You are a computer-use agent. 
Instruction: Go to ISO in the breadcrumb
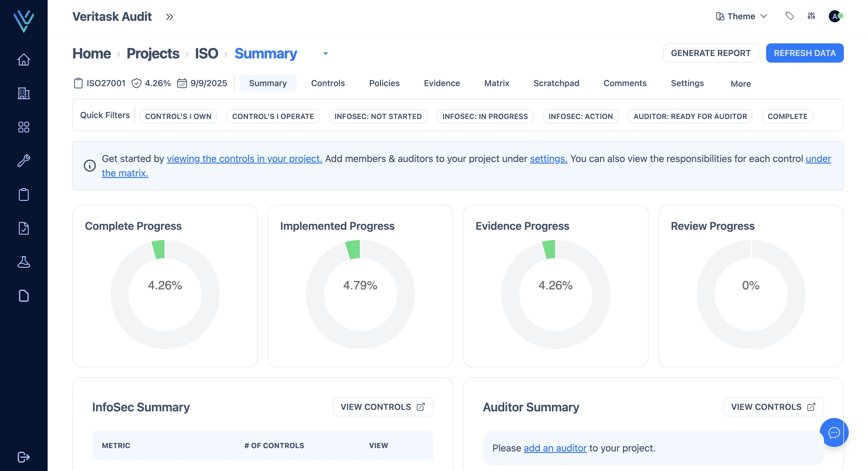(206, 53)
